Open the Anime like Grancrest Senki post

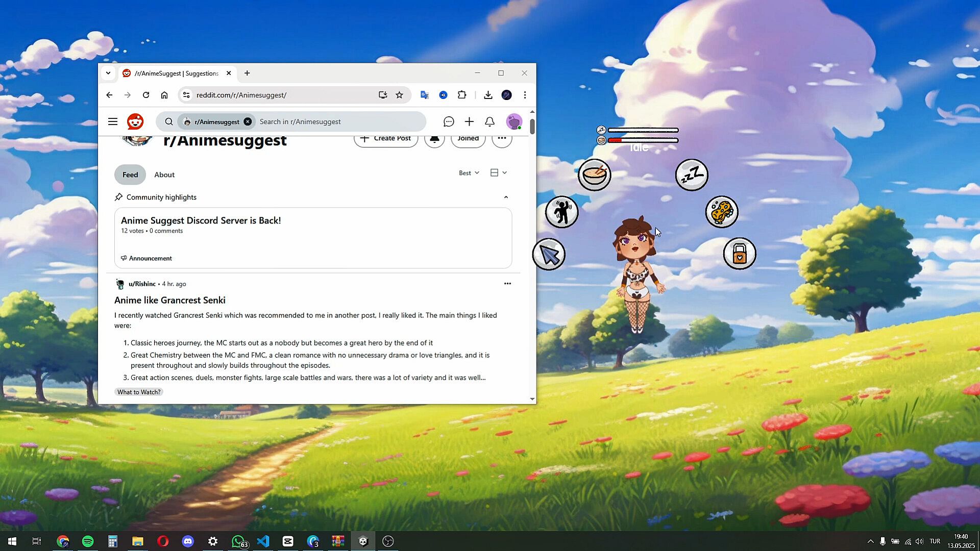[170, 300]
